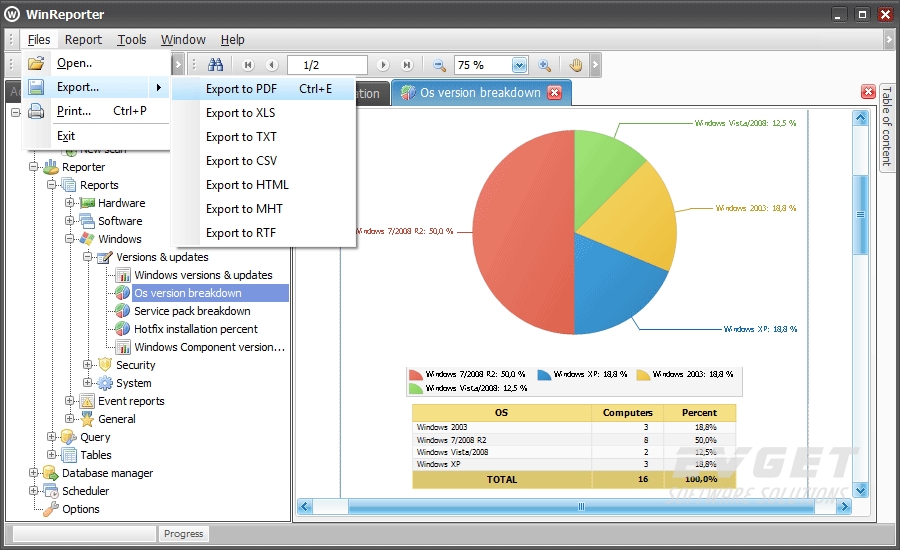Click the vertical scrollbar down arrow
The height and width of the screenshot is (550, 900).
click(860, 491)
